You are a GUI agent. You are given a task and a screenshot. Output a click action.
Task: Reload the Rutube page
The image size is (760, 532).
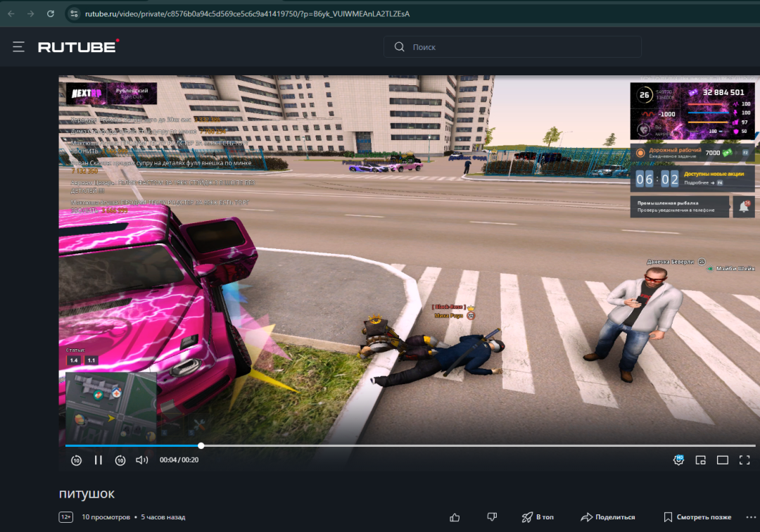coord(51,13)
